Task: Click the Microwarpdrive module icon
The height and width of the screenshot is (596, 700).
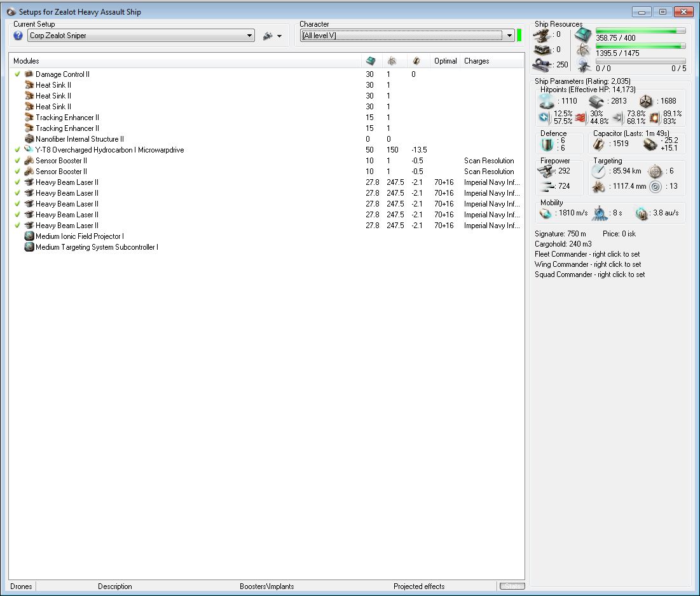Action: pyautogui.click(x=29, y=149)
